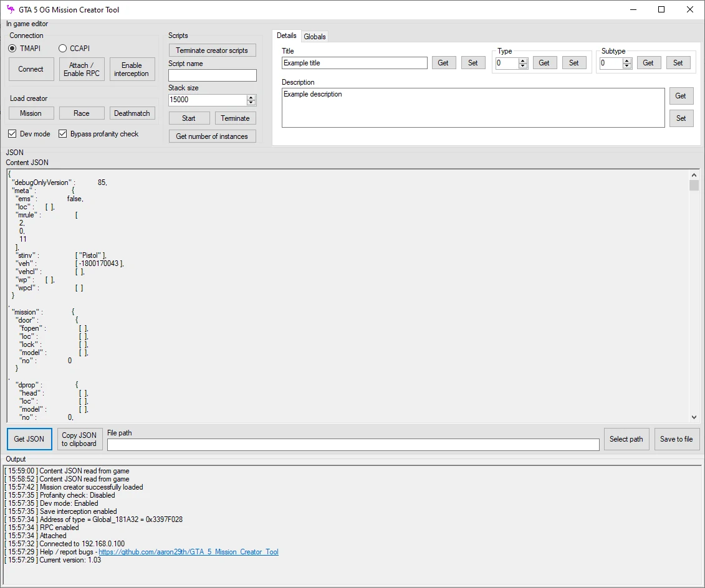This screenshot has height=588, width=705.
Task: Click the Get JSON button
Action: (29, 439)
